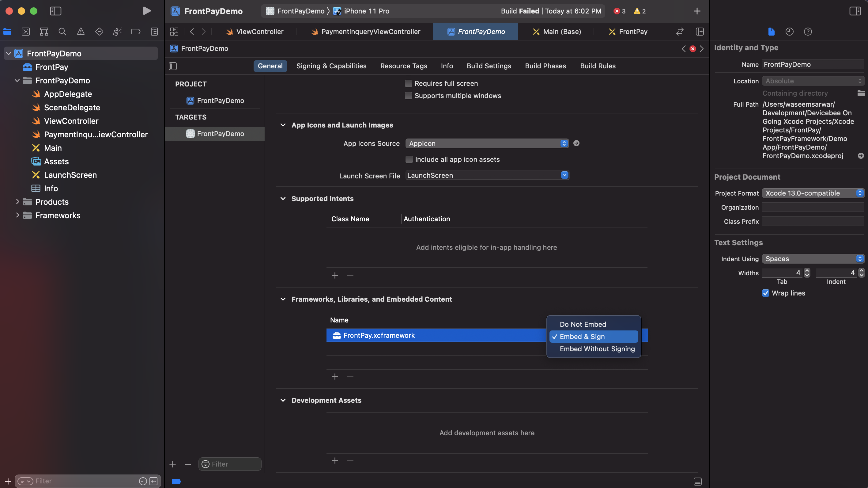868x488 pixels.
Task: Check Supports multiple windows
Action: click(x=408, y=96)
